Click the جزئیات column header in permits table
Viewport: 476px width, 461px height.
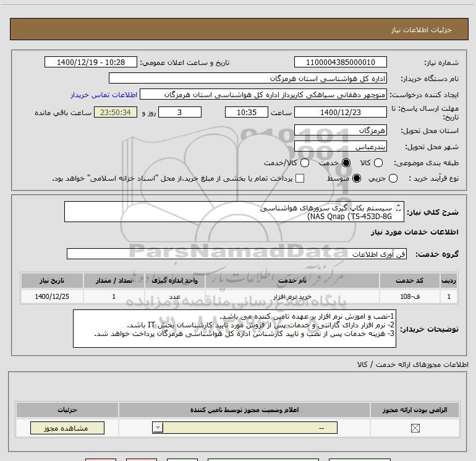pos(67,410)
